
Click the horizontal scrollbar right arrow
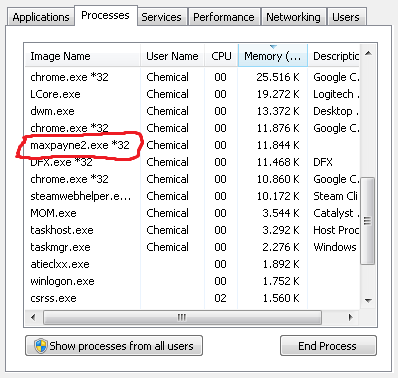coord(350,317)
